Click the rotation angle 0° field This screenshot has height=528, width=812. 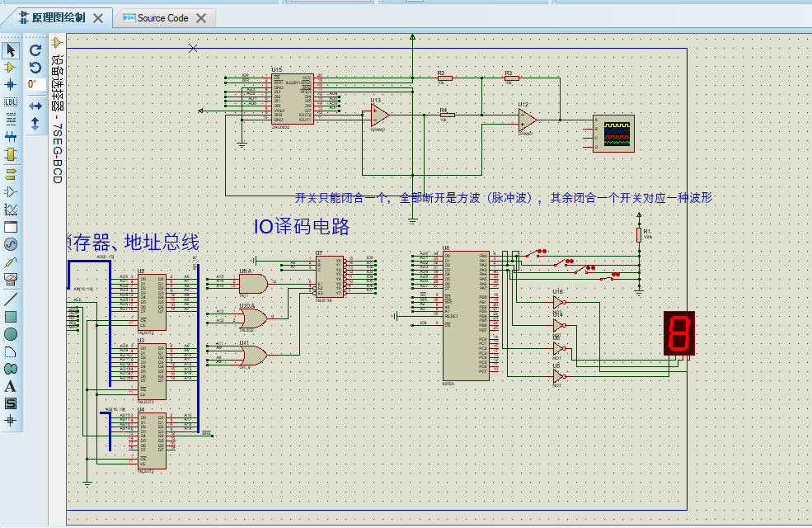tap(36, 84)
